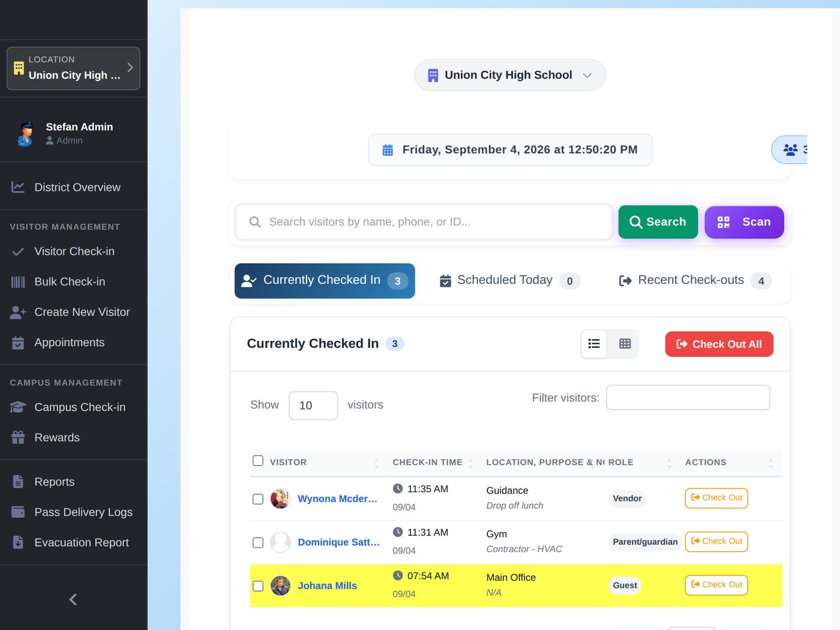
Task: Sort by Check-in Time column
Action: (x=432, y=462)
